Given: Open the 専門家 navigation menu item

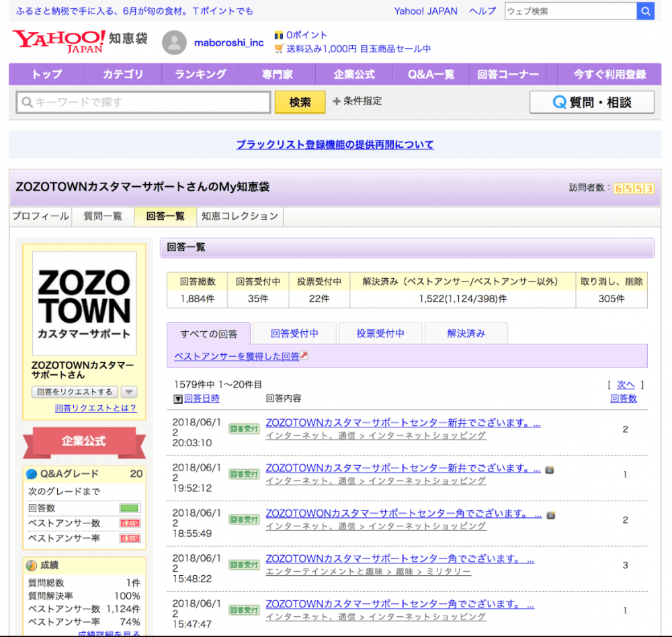Looking at the screenshot, I should click(x=278, y=74).
